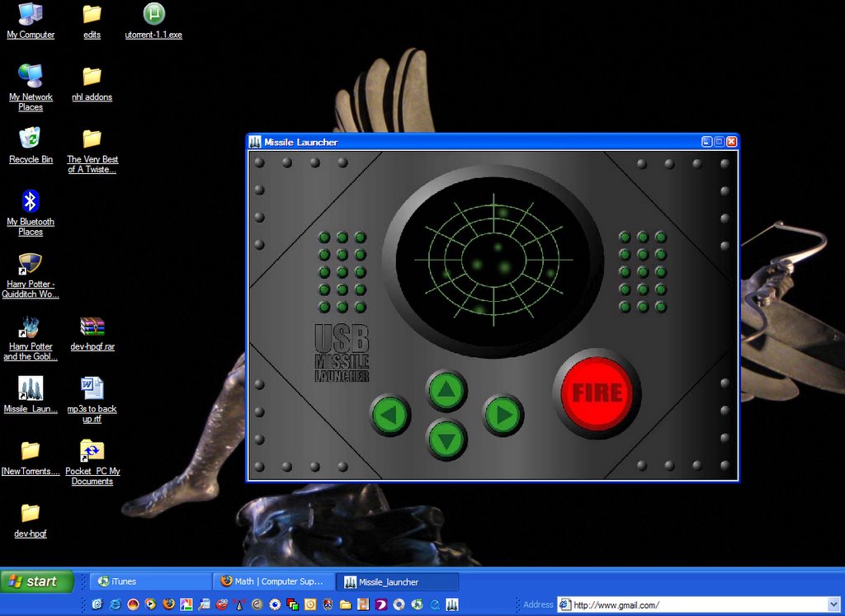Aim launcher down with green down arrow
This screenshot has height=616, width=845.
pos(446,440)
